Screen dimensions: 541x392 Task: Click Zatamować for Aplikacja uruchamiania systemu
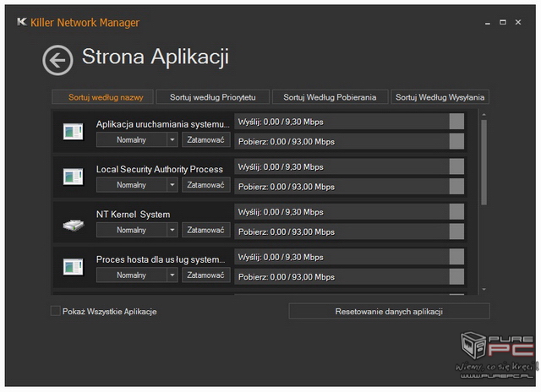click(x=206, y=140)
